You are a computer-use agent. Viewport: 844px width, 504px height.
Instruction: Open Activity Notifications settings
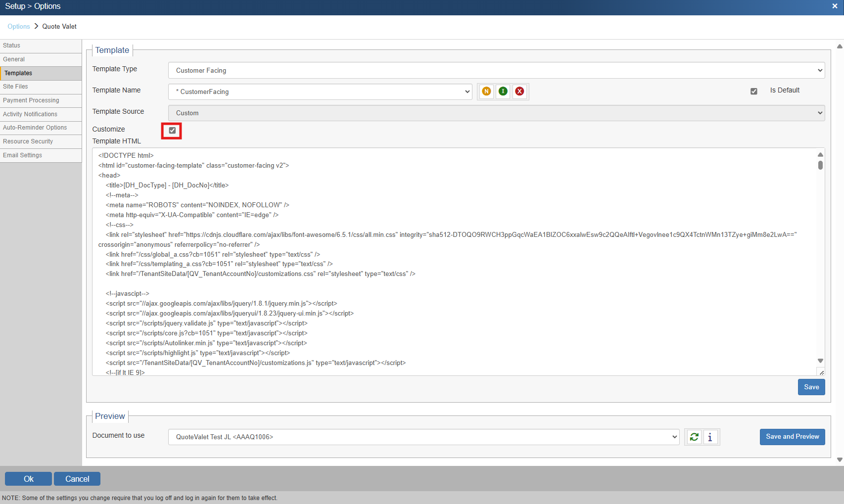41,114
